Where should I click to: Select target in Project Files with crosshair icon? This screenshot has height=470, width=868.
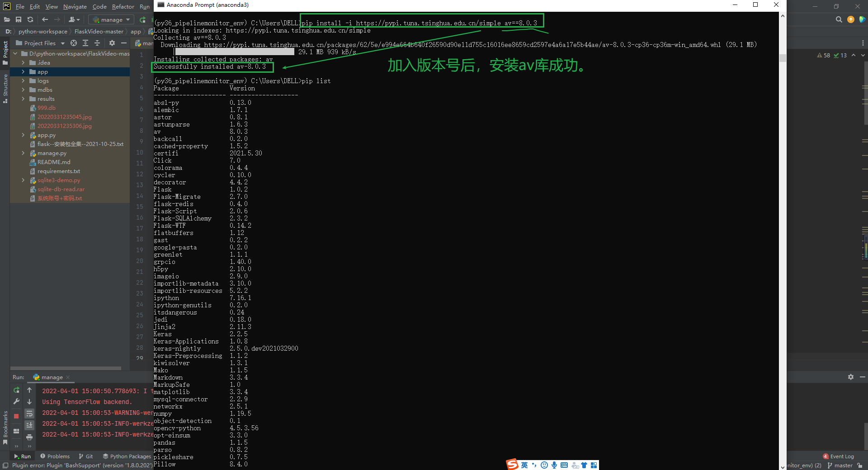(74, 43)
